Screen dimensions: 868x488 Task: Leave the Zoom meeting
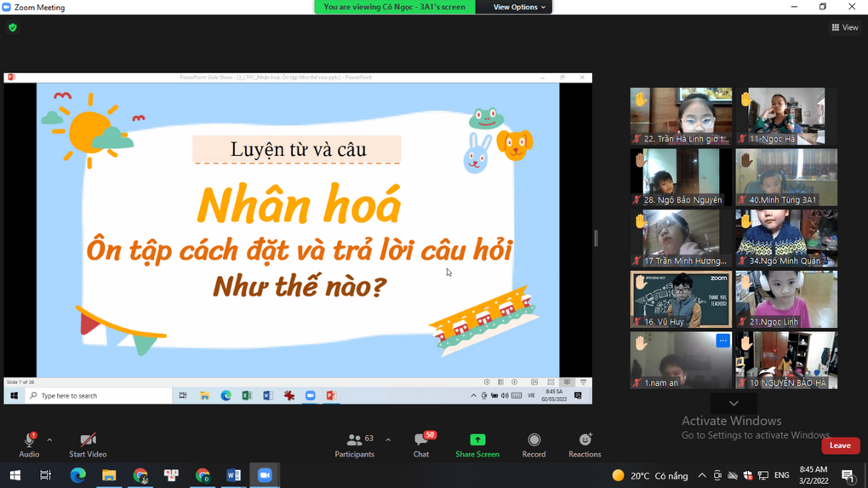pyautogui.click(x=840, y=445)
